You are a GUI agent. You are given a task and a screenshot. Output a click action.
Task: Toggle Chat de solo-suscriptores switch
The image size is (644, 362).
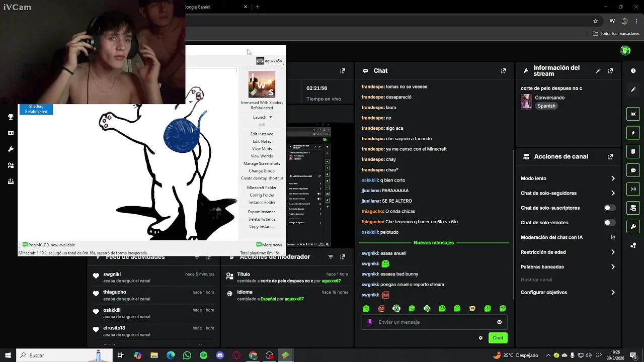pyautogui.click(x=609, y=208)
